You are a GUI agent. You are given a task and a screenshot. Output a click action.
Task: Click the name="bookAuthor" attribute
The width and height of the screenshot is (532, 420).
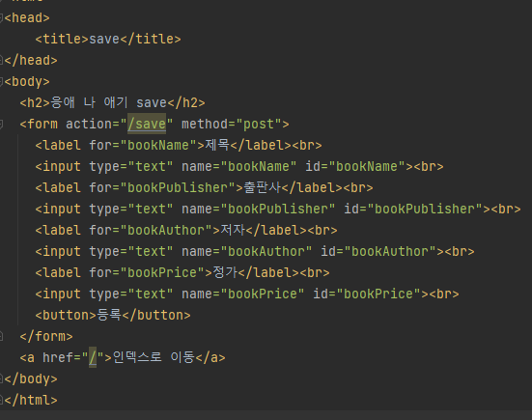[x=246, y=251]
